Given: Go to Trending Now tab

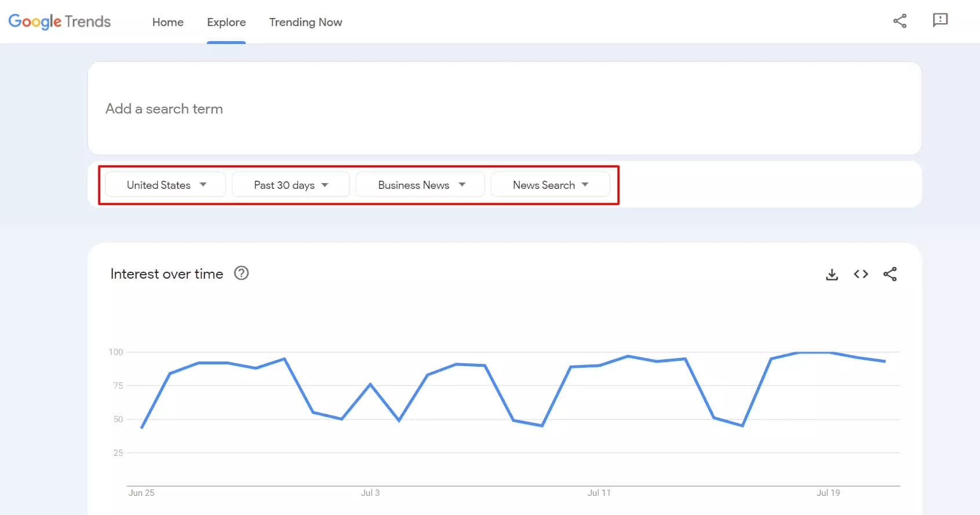Looking at the screenshot, I should coord(305,22).
